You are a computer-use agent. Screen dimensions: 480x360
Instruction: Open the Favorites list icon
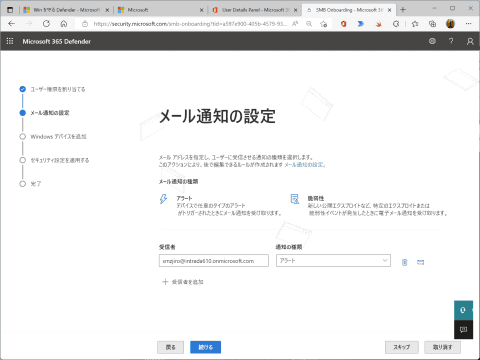click(x=415, y=24)
